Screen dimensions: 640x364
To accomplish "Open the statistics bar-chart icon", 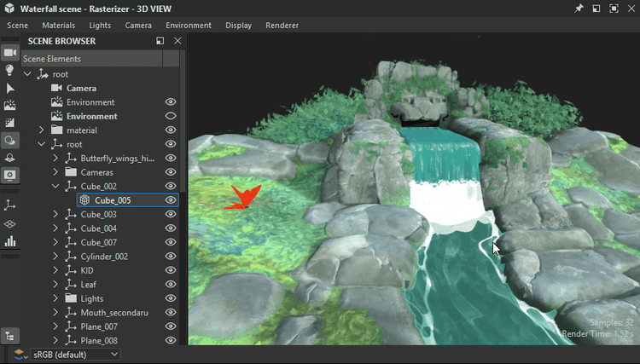I will point(9,241).
